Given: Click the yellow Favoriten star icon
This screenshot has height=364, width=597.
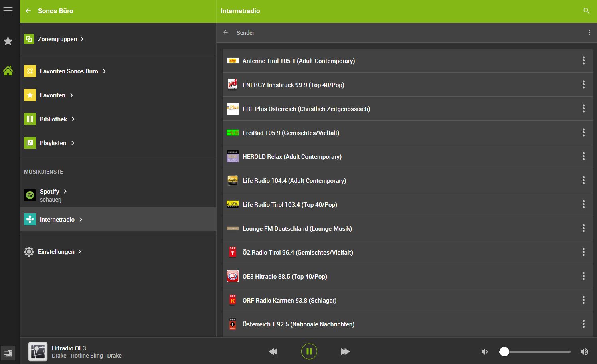Looking at the screenshot, I should pyautogui.click(x=30, y=95).
